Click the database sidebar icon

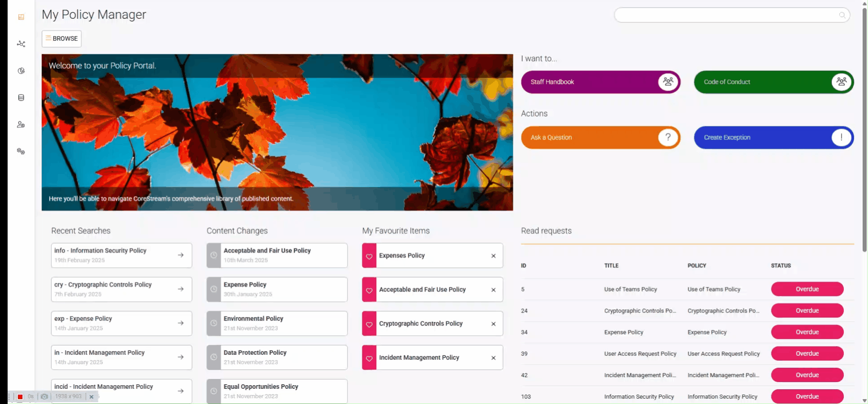click(21, 98)
